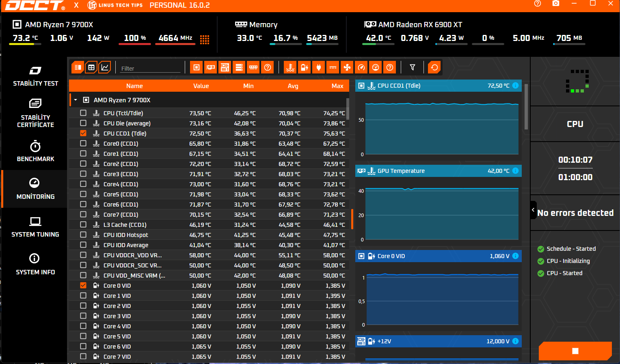Check the L3 Cache (CCD1) checkbox

(83, 224)
